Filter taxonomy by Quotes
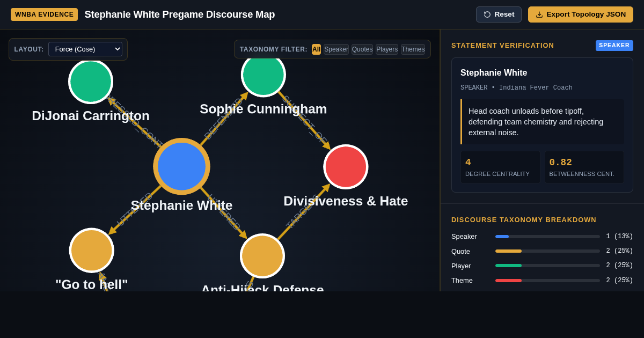The height and width of the screenshot is (338, 644). point(362,49)
